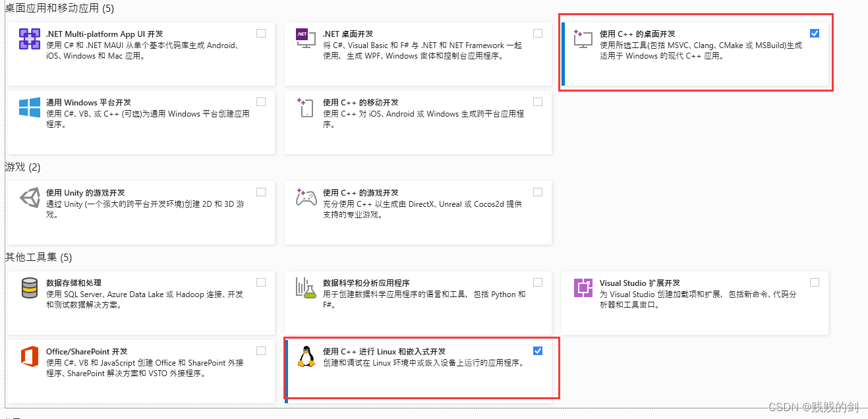Click the title '使用 C++ 的移动开发'
The width and height of the screenshot is (868, 419).
click(361, 103)
